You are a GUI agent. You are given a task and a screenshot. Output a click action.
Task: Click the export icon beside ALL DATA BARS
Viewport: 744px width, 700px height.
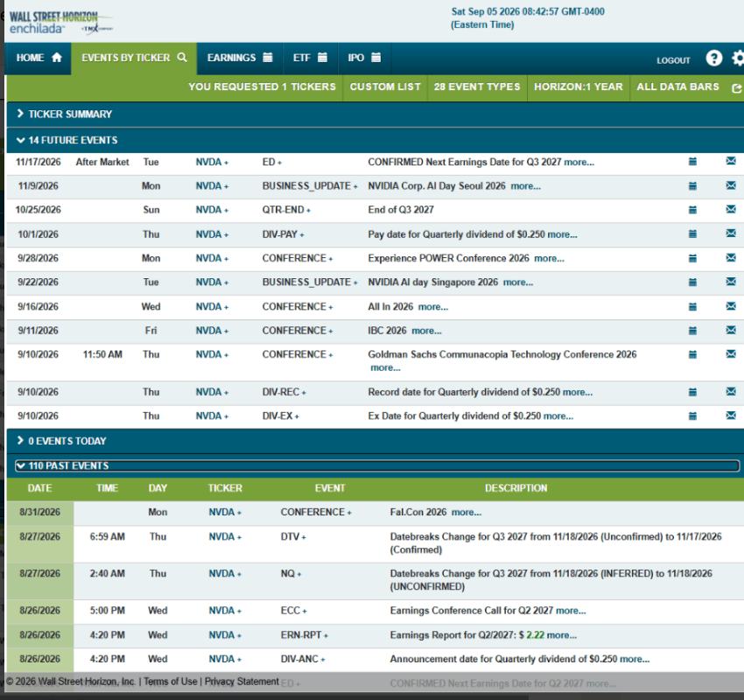[x=736, y=88]
